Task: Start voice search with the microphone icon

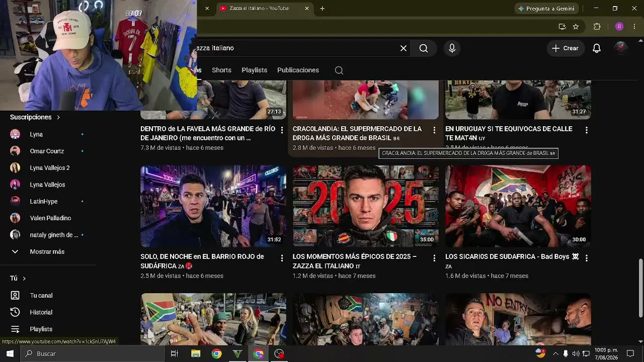Action: pos(452,48)
